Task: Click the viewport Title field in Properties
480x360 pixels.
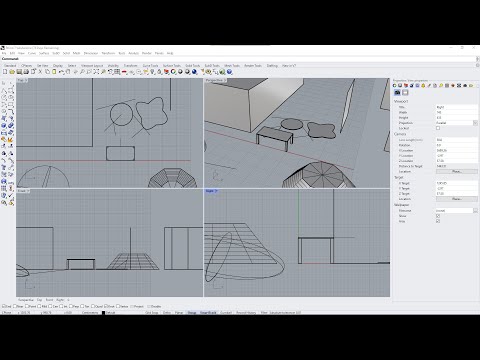Action: point(457,107)
